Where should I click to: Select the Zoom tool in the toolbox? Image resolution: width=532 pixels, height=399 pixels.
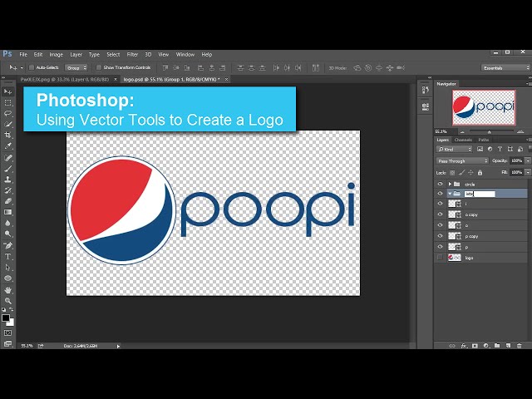(x=7, y=301)
